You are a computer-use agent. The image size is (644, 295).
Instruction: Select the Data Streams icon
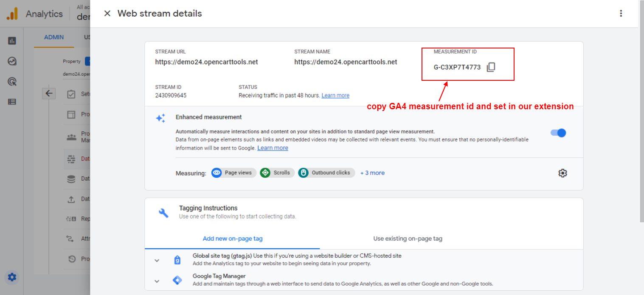[x=71, y=159]
